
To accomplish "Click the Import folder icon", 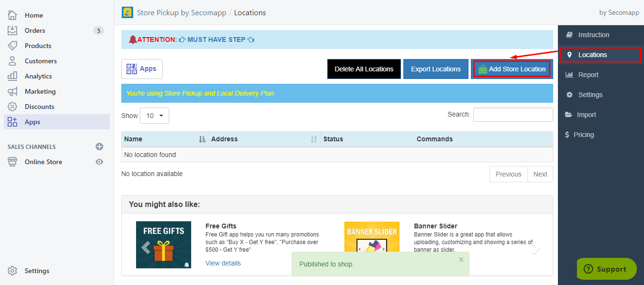I will tap(568, 115).
